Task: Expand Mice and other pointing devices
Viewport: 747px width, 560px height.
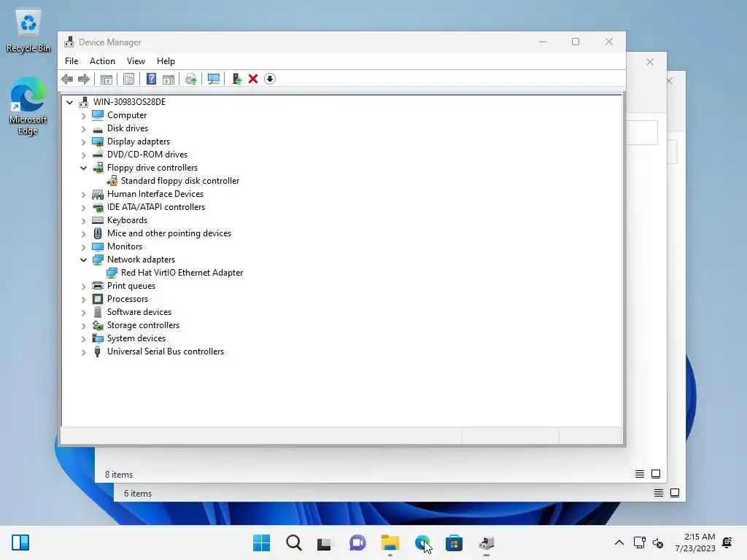Action: [x=83, y=234]
